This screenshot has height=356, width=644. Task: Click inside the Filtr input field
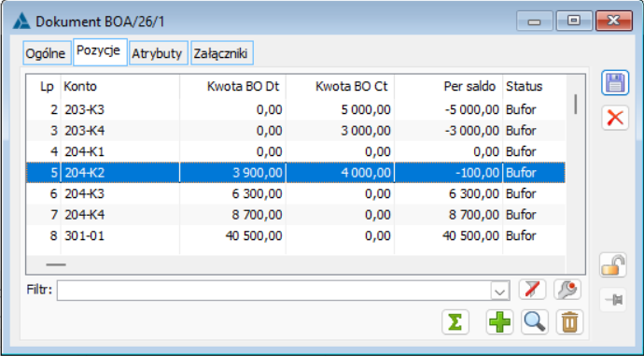[274, 291]
